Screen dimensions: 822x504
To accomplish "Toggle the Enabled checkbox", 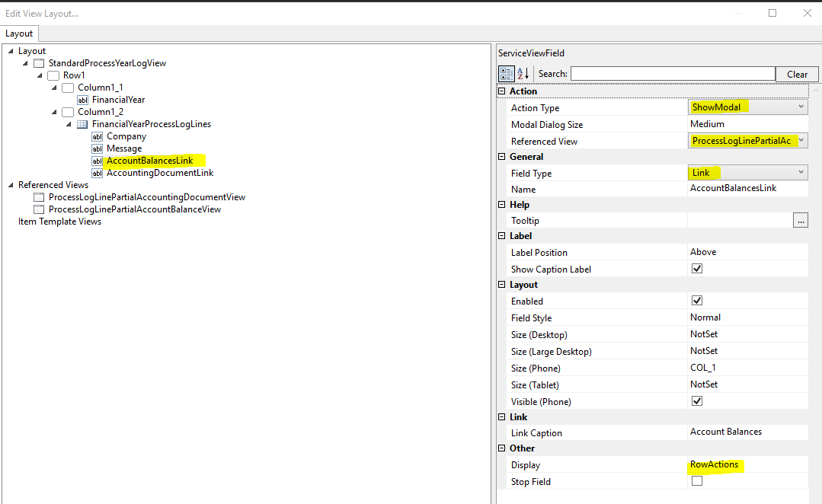I will [x=697, y=300].
